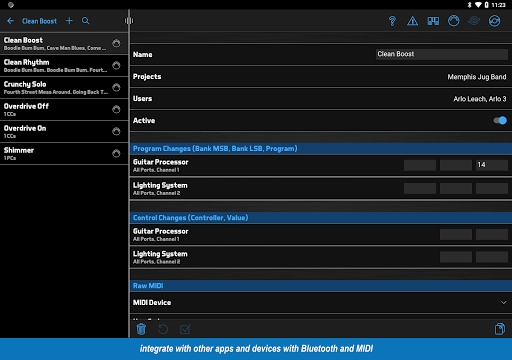Click the sync circular arrows icon
The image size is (512, 360).
click(494, 21)
